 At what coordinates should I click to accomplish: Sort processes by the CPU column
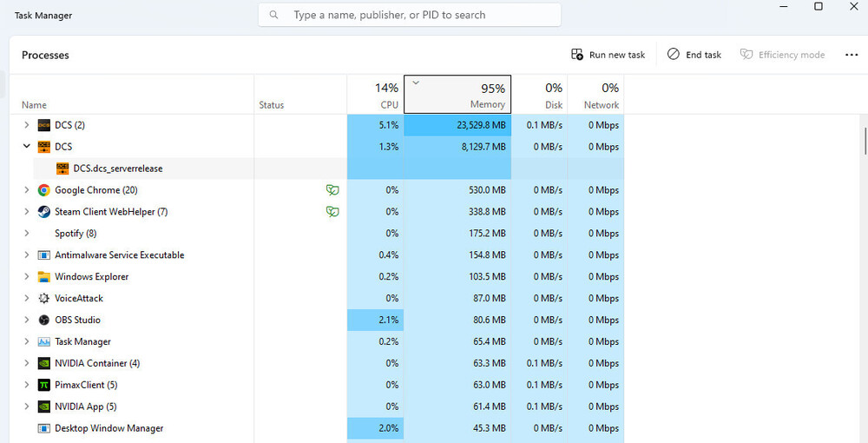[376, 96]
